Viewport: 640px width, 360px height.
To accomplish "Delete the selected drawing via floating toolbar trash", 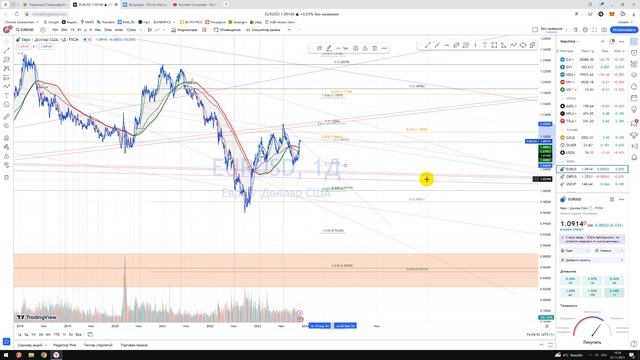I will coord(375,48).
